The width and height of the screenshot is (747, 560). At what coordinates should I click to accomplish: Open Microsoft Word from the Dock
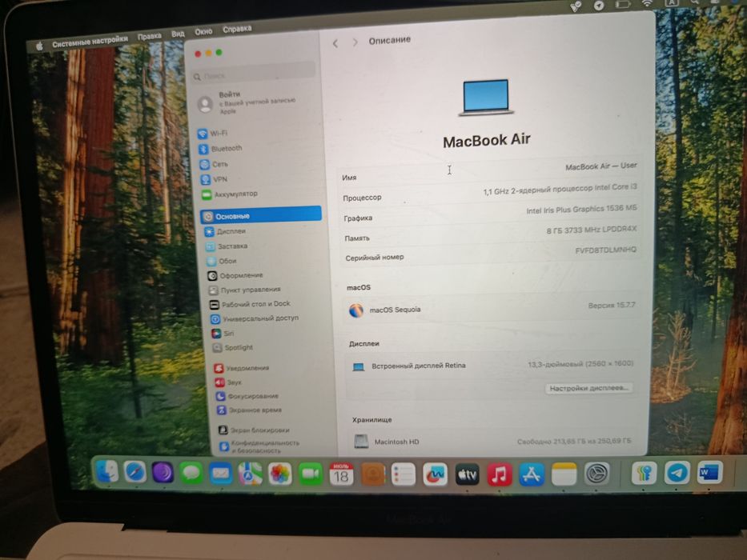pyautogui.click(x=710, y=473)
